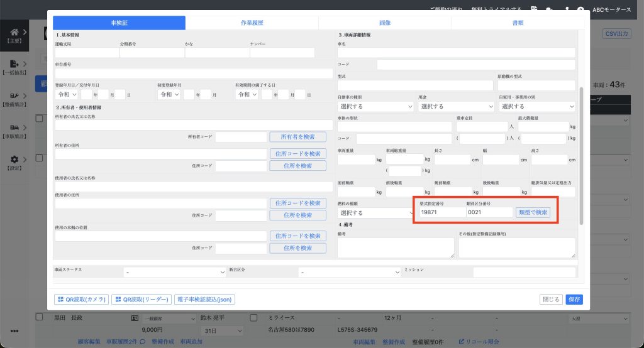Open the 車両ステータス dropdown
This screenshot has height=348, width=644.
(x=174, y=273)
